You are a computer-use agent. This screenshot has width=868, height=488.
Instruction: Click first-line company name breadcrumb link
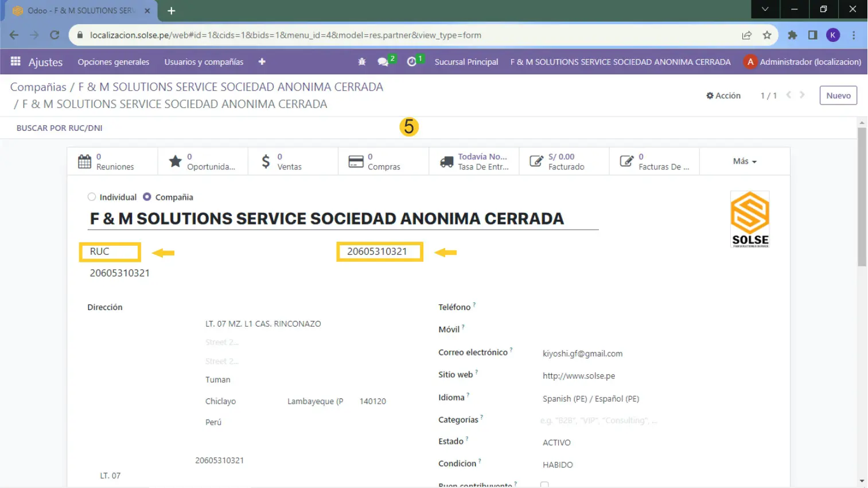pos(231,87)
